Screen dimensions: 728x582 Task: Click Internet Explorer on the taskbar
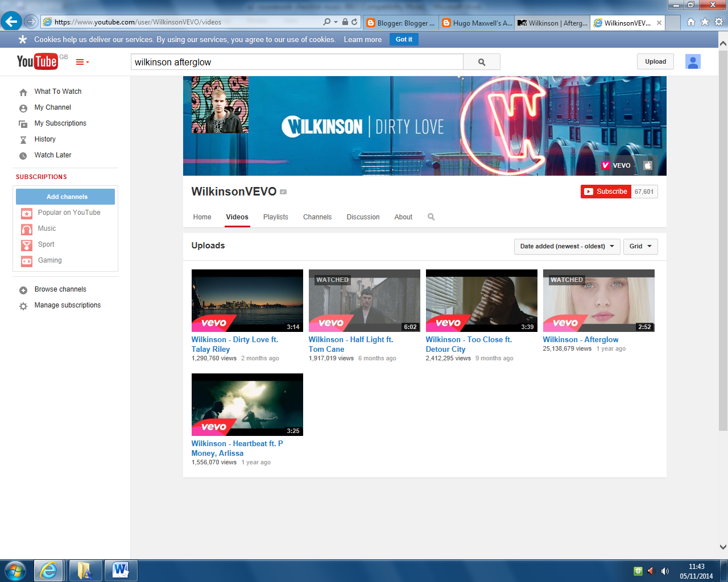point(49,571)
